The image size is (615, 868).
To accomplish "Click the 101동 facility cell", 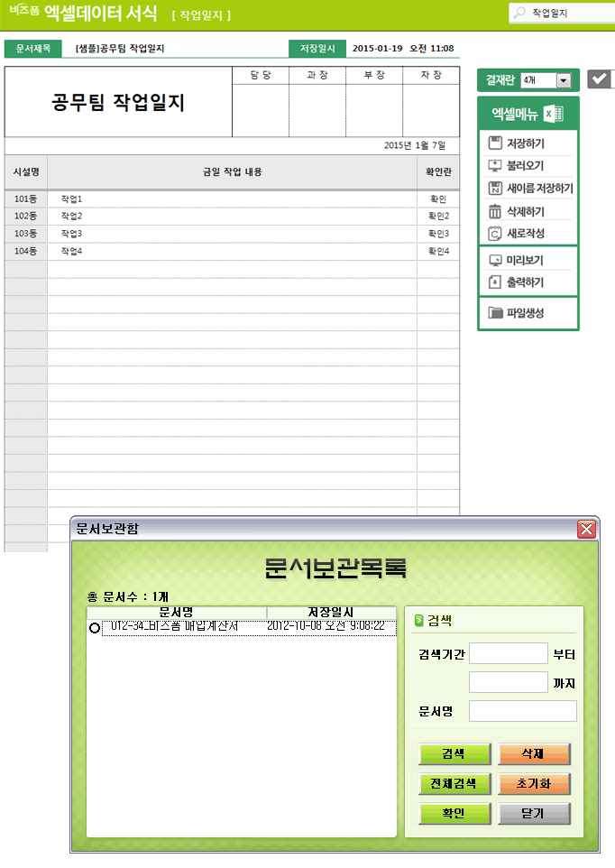I will point(25,199).
